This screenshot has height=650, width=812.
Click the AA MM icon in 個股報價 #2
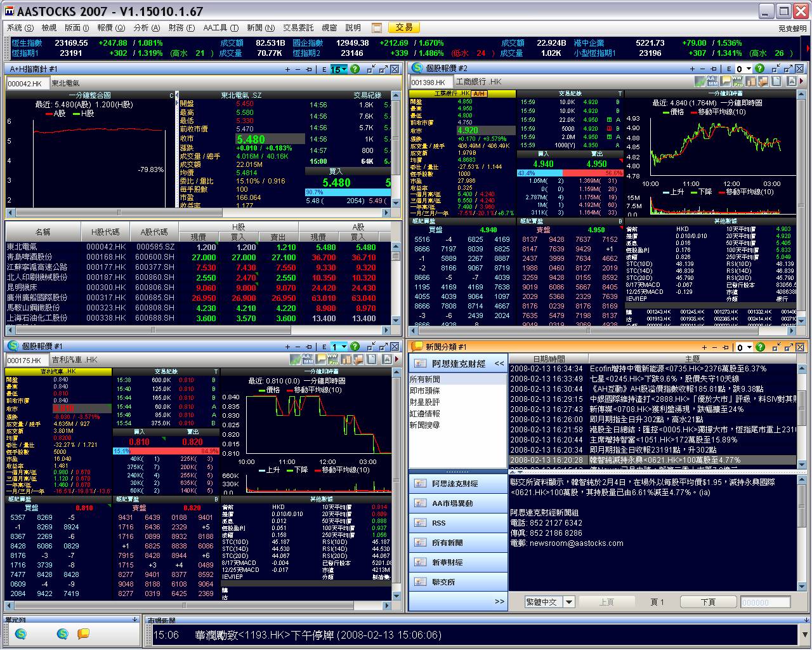(712, 81)
